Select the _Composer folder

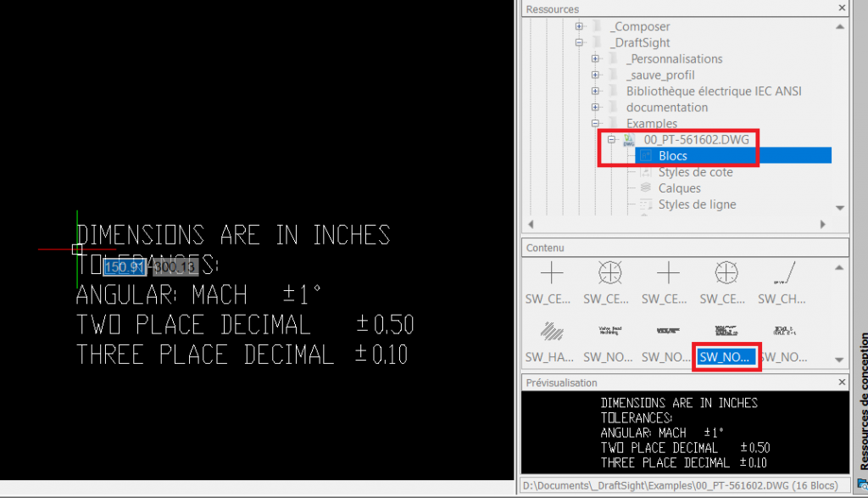point(640,26)
